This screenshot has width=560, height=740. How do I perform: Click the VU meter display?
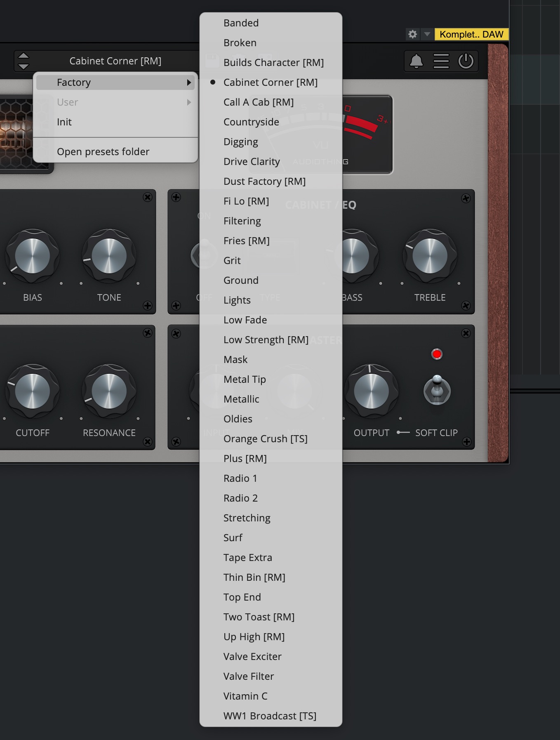(367, 134)
